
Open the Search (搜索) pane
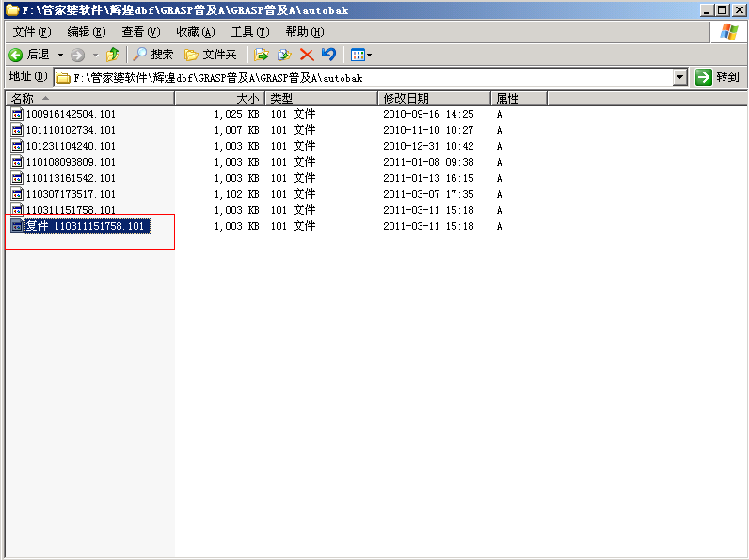pos(153,55)
